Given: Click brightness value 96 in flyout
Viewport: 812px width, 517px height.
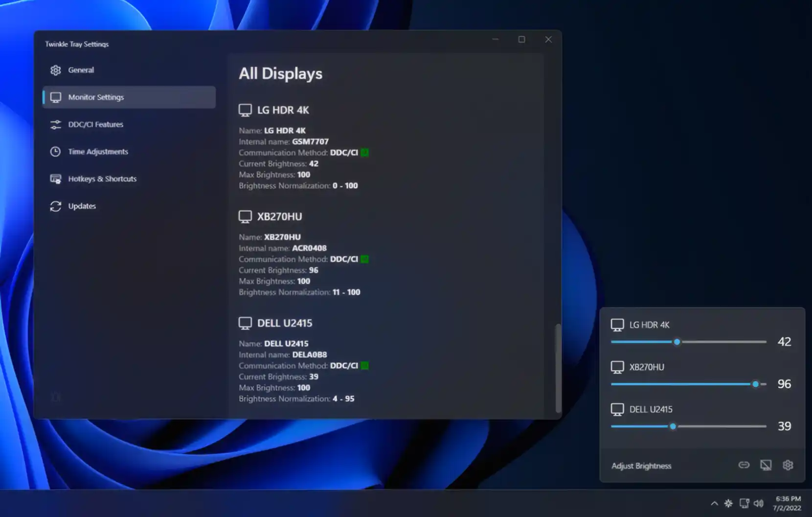Looking at the screenshot, I should pyautogui.click(x=784, y=384).
